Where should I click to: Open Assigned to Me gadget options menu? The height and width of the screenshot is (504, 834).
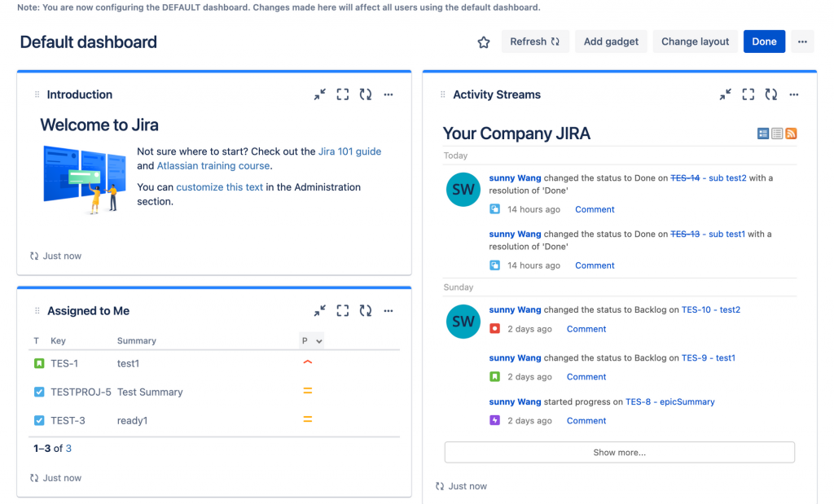click(x=388, y=311)
